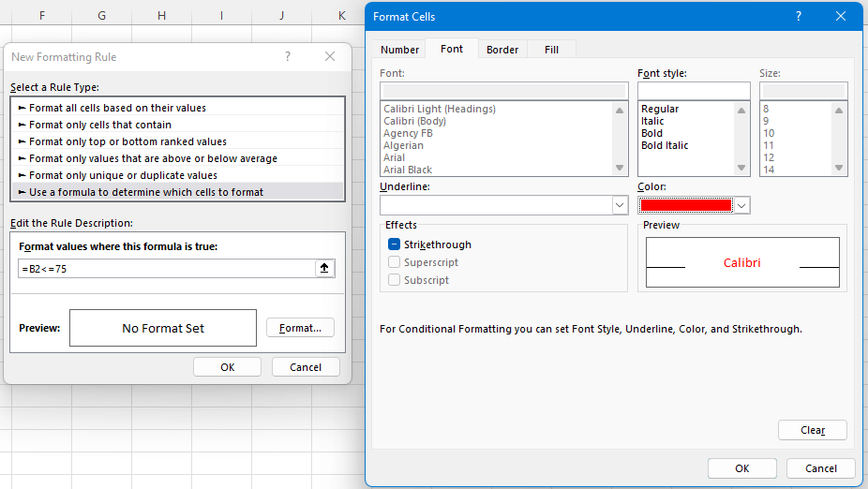Go to the Number tab
The height and width of the screenshot is (489, 868).
[400, 50]
